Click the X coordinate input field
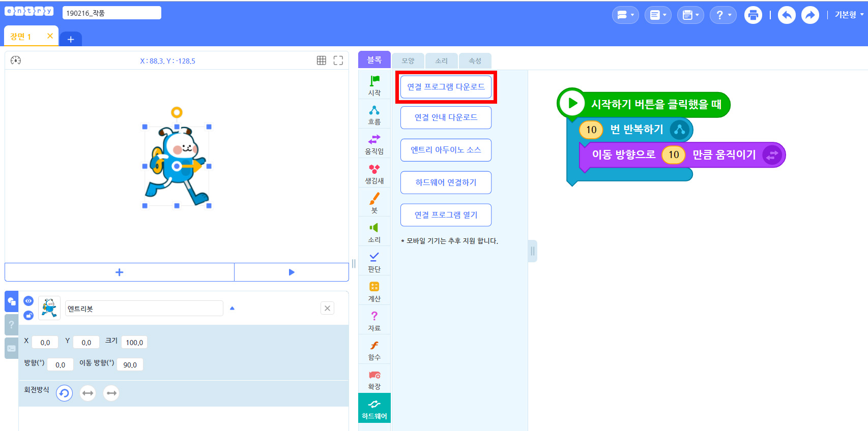Image resolution: width=868 pixels, height=431 pixels. click(x=45, y=343)
